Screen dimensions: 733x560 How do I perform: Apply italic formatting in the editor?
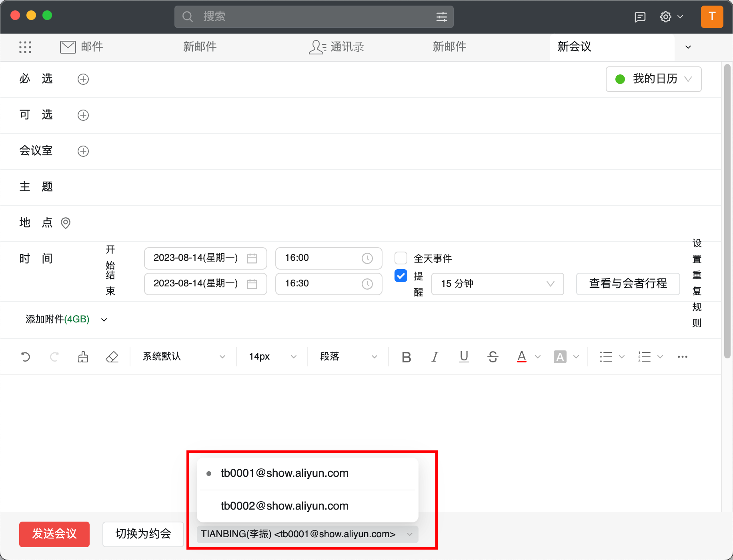tap(435, 356)
